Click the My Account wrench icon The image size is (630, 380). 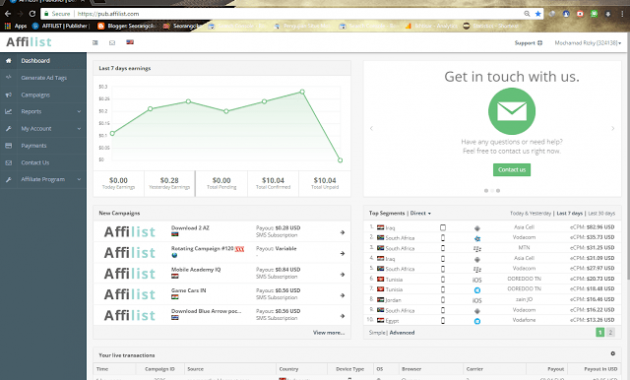pyautogui.click(x=8, y=129)
